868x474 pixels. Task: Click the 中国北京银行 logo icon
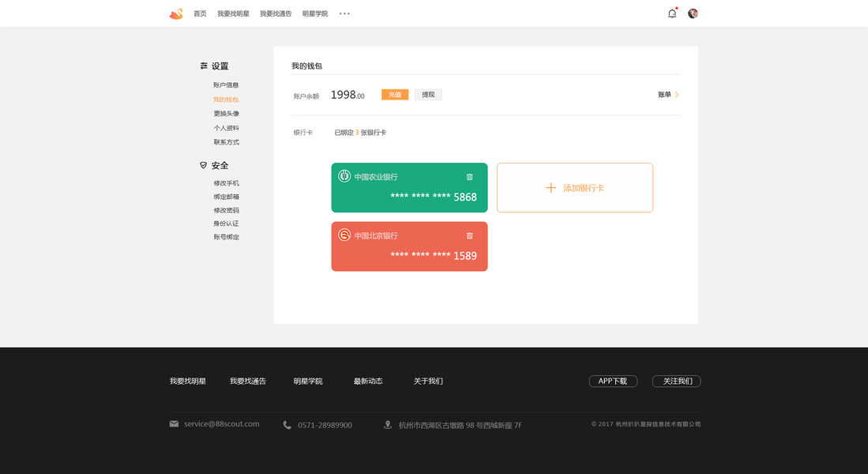click(x=344, y=235)
